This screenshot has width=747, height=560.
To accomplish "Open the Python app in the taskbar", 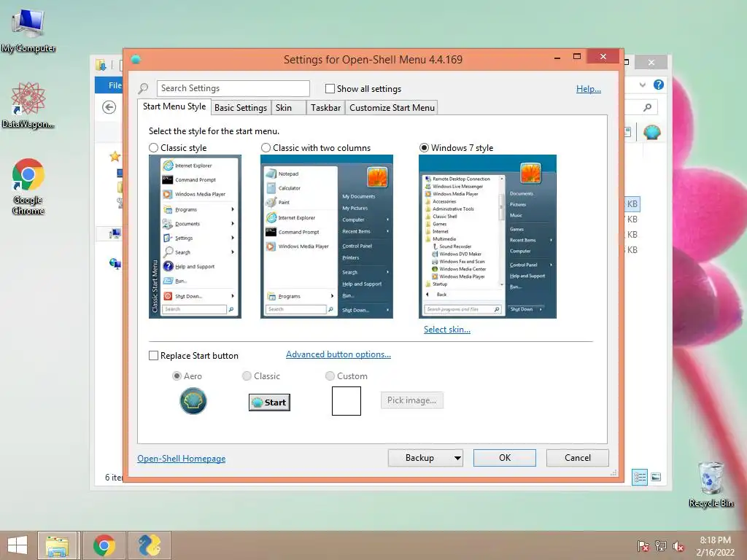I will point(149,545).
